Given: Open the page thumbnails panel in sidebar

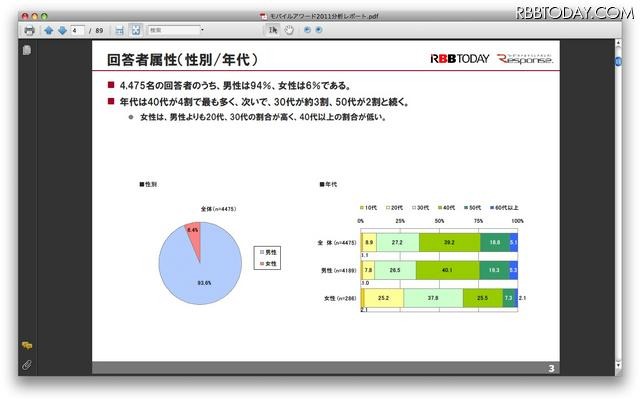Looking at the screenshot, I should pyautogui.click(x=27, y=50).
